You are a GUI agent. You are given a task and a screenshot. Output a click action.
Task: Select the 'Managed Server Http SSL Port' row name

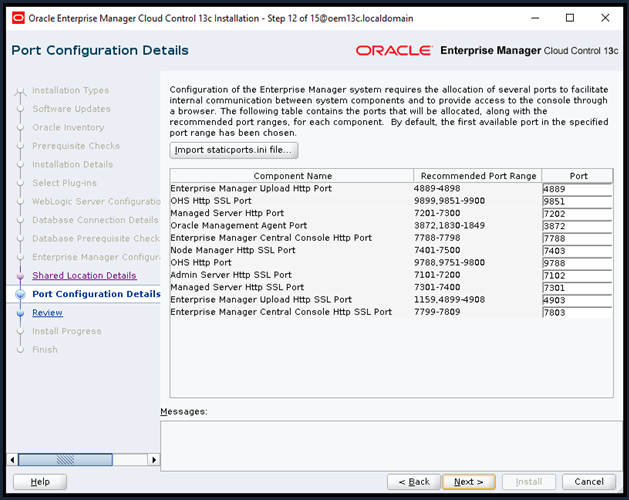pyautogui.click(x=237, y=287)
